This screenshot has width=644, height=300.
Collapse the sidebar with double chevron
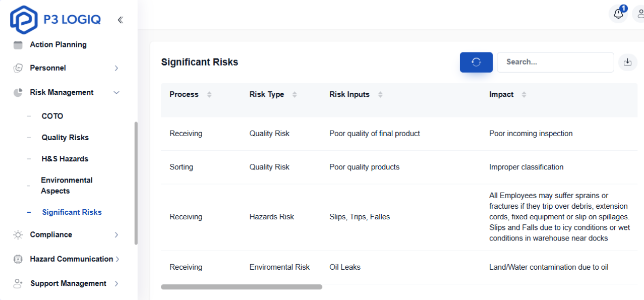tap(120, 20)
